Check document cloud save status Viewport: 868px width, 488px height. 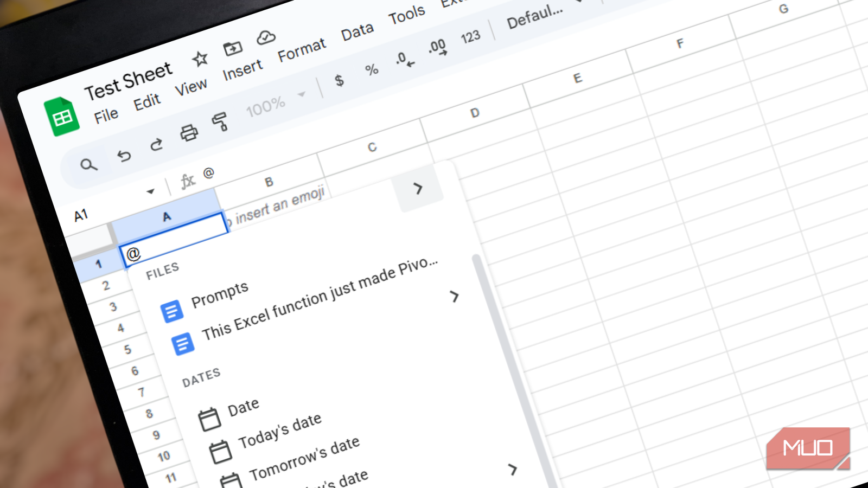click(266, 37)
